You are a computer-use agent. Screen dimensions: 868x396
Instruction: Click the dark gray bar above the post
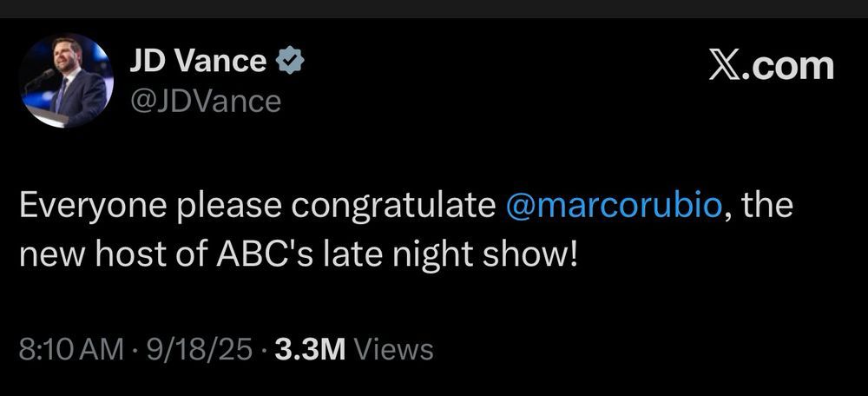click(434, 9)
